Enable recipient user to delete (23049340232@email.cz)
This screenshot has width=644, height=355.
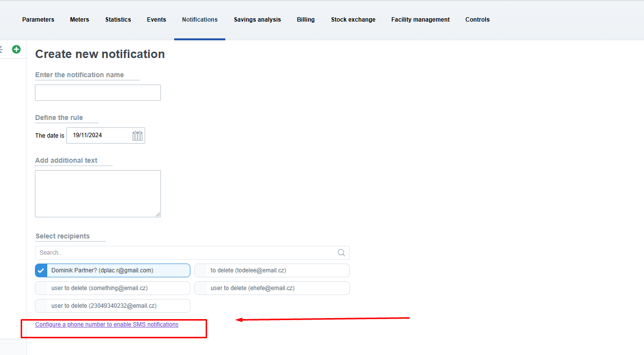click(x=42, y=306)
